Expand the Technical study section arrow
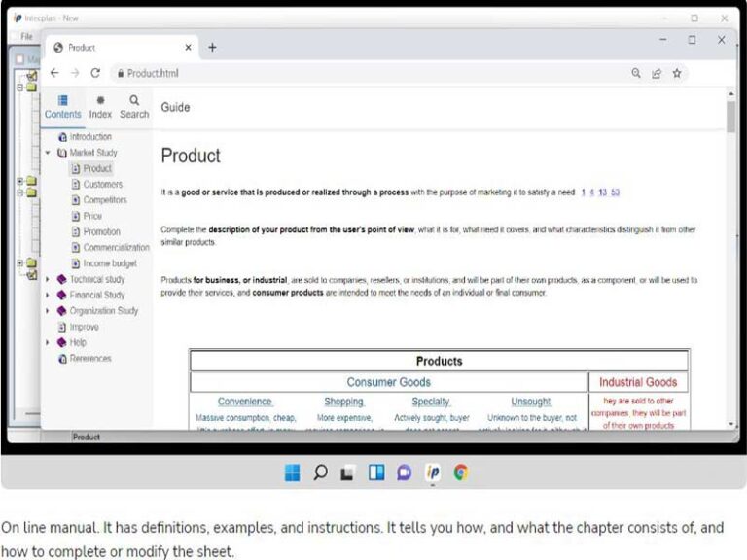Viewport: 747px width, 560px height. coord(47,280)
